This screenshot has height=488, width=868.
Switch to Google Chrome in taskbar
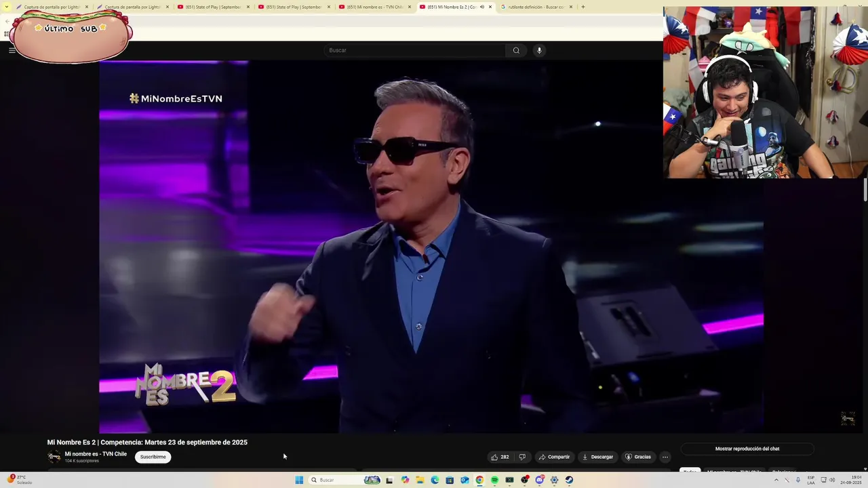tap(479, 480)
